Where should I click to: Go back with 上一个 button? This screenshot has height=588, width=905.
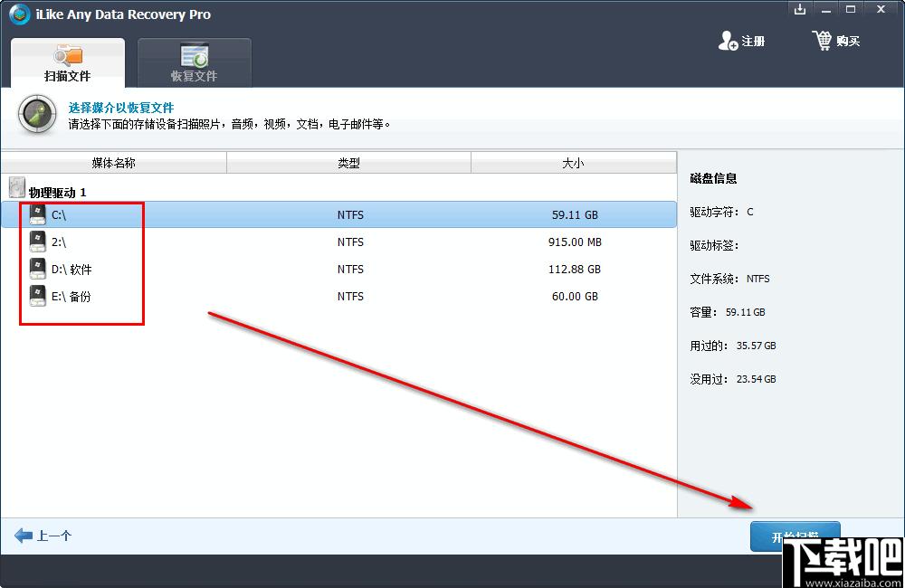tap(43, 536)
